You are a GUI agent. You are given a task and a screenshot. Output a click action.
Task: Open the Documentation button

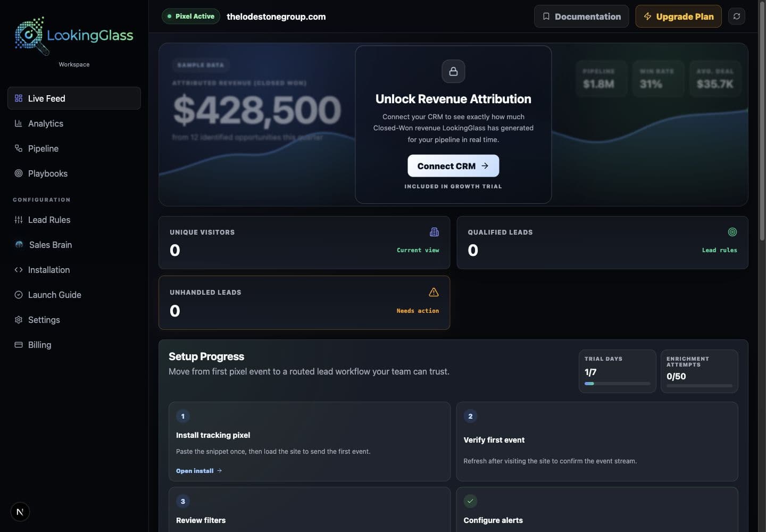pos(581,16)
